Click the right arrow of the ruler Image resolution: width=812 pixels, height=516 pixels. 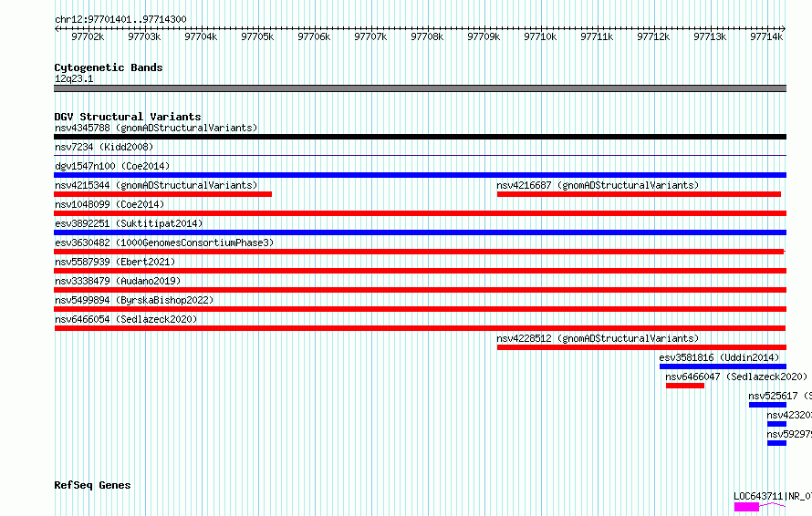tap(784, 28)
